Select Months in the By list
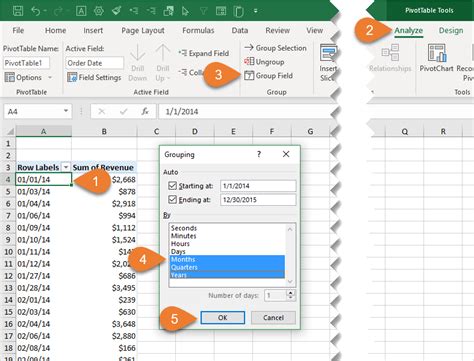This screenshot has height=361, width=474. point(227,259)
